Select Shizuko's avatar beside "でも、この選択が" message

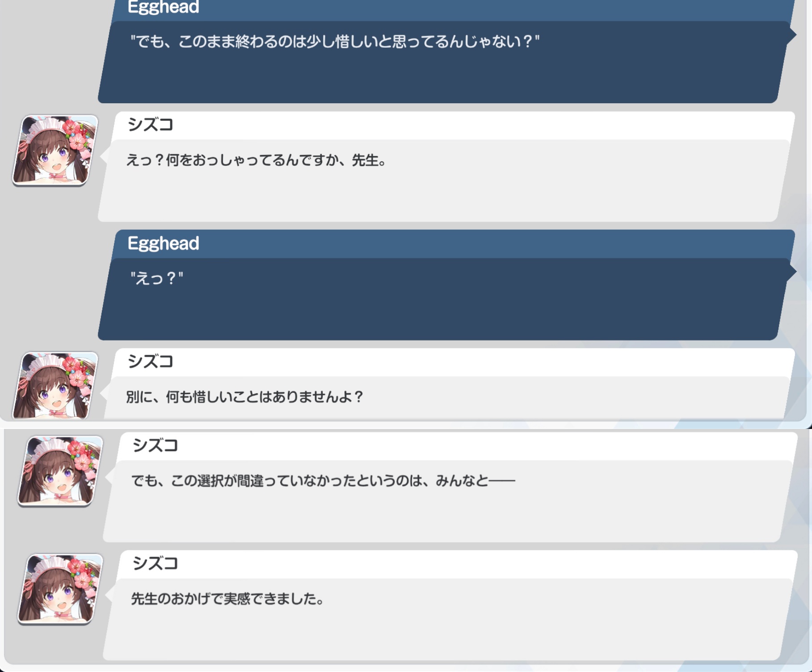[60, 471]
